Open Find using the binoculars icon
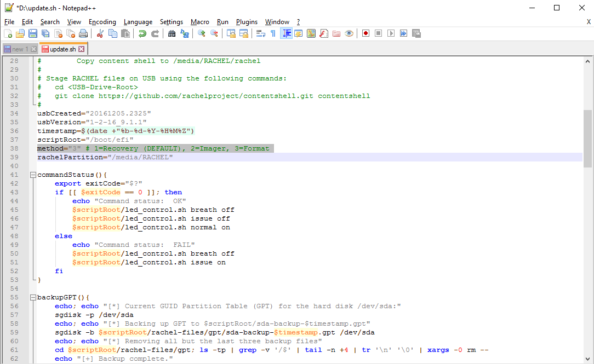594x364 pixels. 172,34
